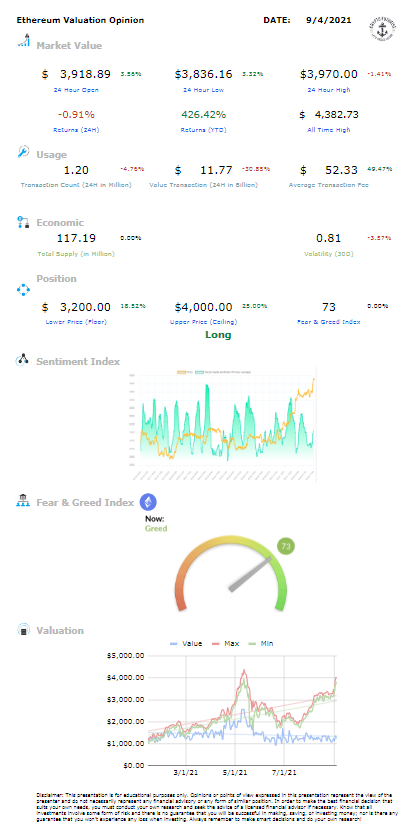Click the 3,200.00 floor price

click(86, 307)
